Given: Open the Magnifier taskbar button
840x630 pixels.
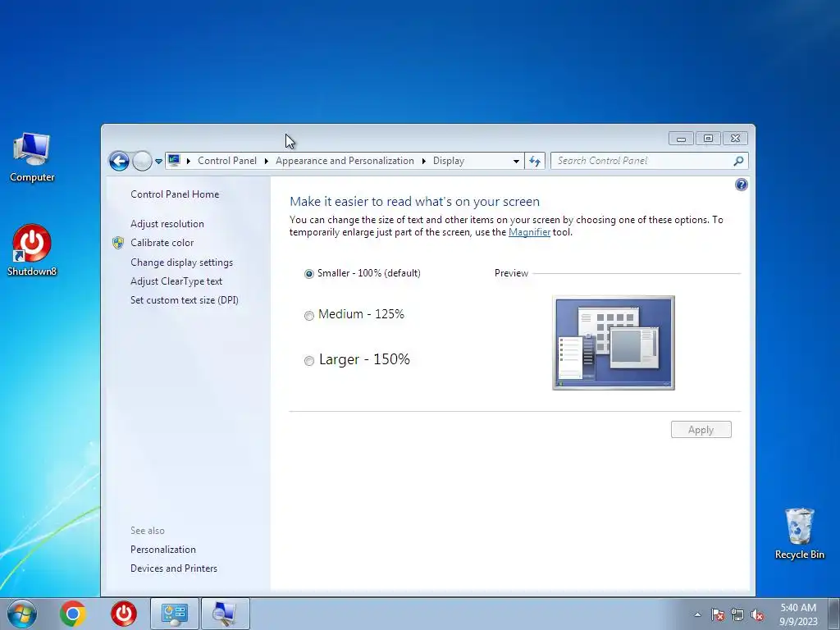Looking at the screenshot, I should [x=225, y=614].
